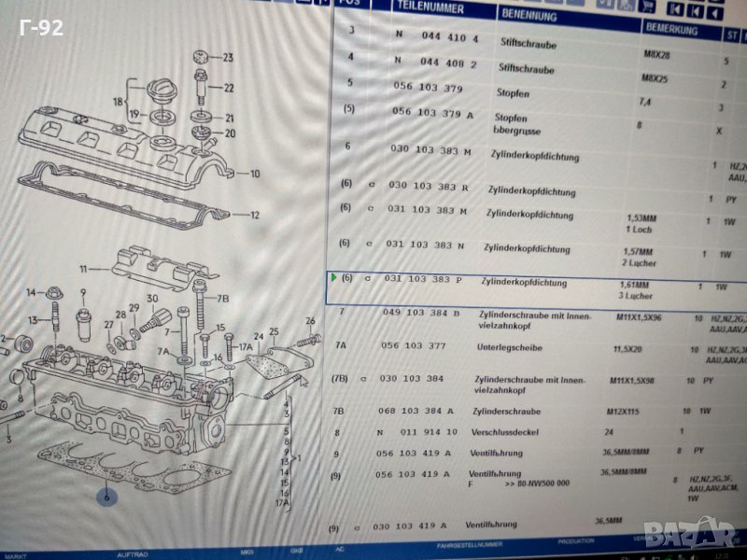Click the BENENNUNG column header
747x560 pixels.
[529, 16]
